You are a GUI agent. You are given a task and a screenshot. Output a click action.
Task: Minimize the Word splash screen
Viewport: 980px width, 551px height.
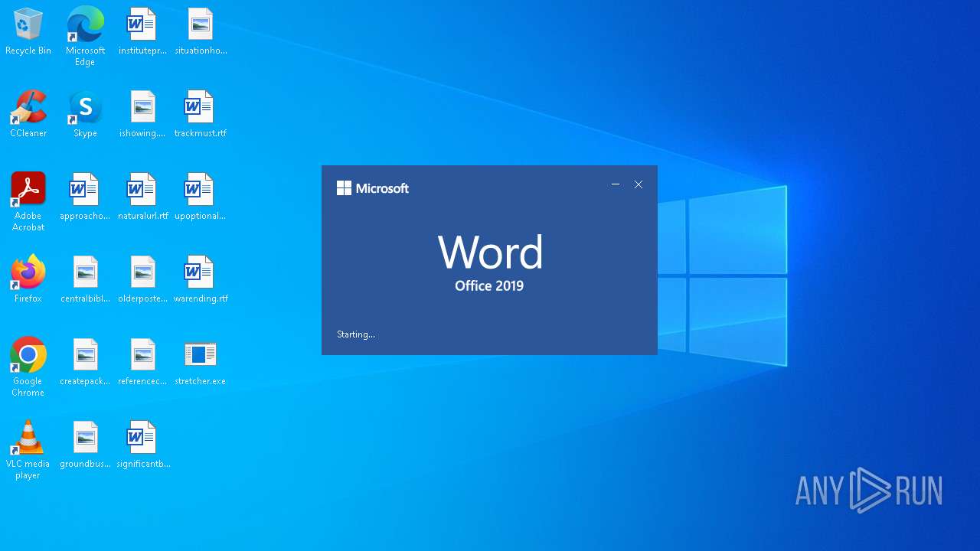(616, 184)
